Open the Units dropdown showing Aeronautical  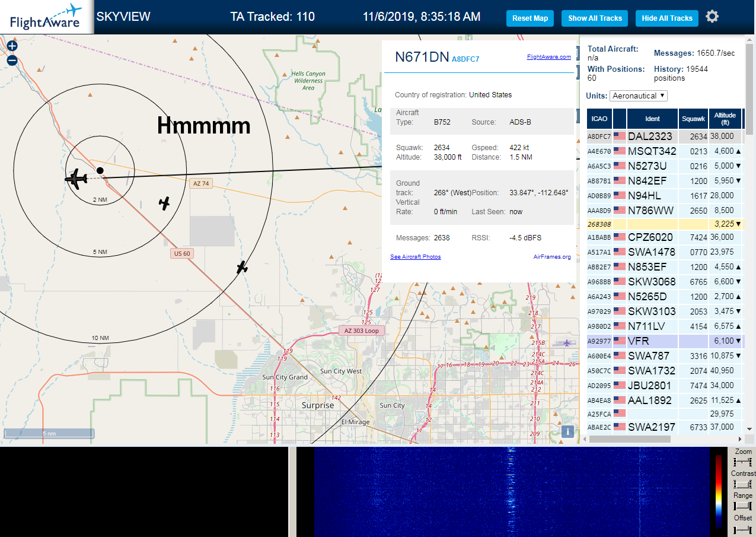click(x=639, y=96)
